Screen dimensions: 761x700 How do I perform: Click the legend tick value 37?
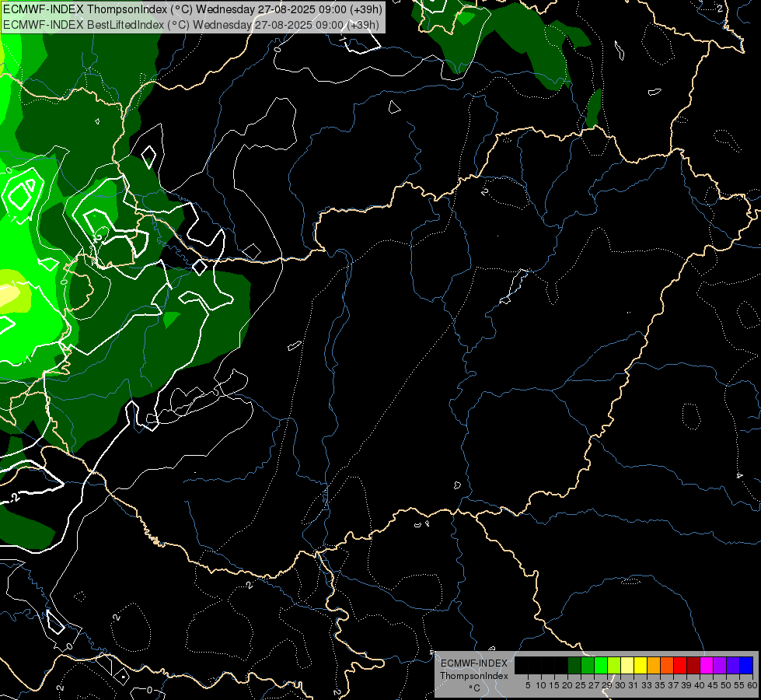tap(673, 685)
